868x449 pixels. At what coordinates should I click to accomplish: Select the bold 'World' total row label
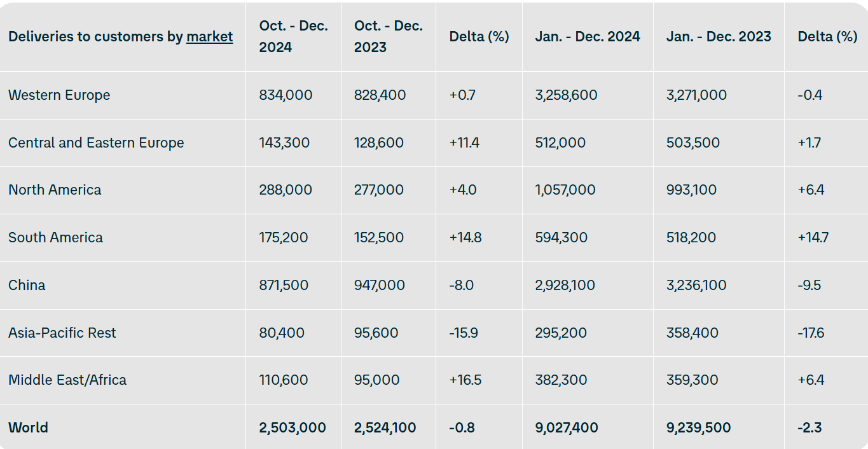coord(28,427)
